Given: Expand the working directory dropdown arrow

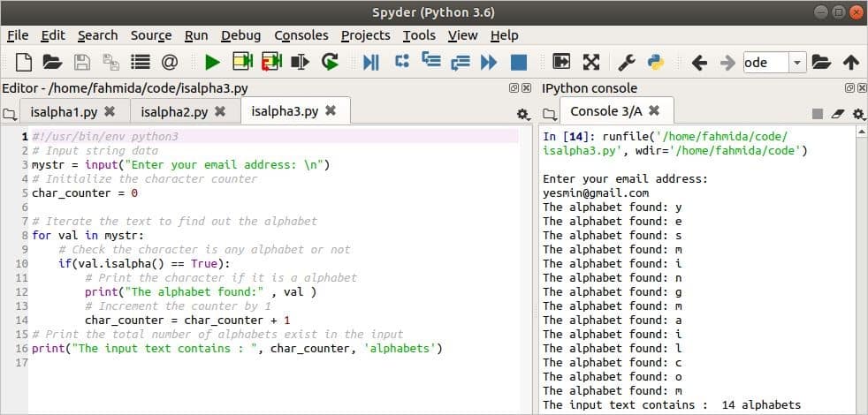Looking at the screenshot, I should pos(797,63).
